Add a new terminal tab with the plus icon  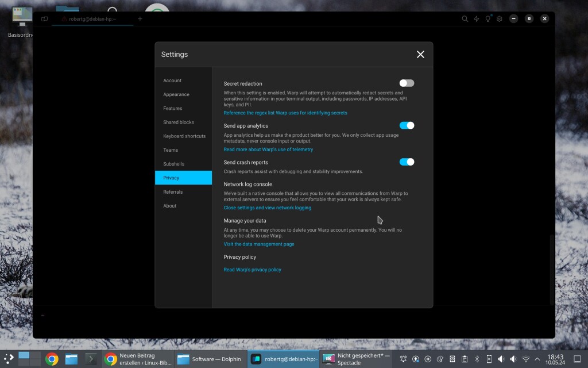click(x=140, y=19)
